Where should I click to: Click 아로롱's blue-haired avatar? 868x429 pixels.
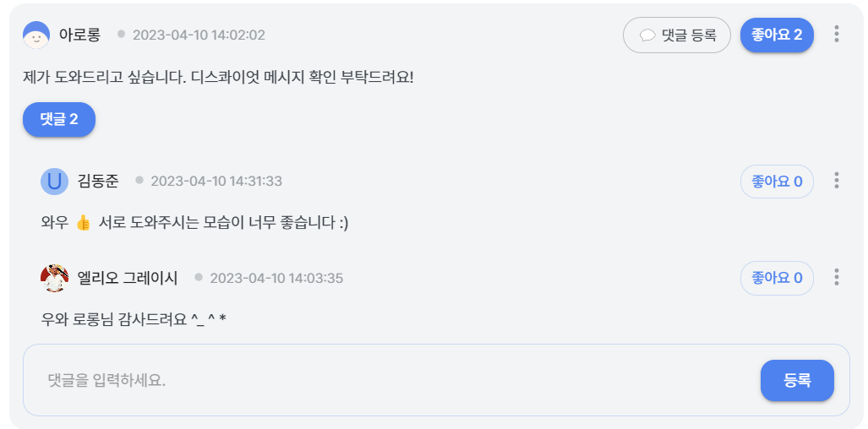coord(36,35)
